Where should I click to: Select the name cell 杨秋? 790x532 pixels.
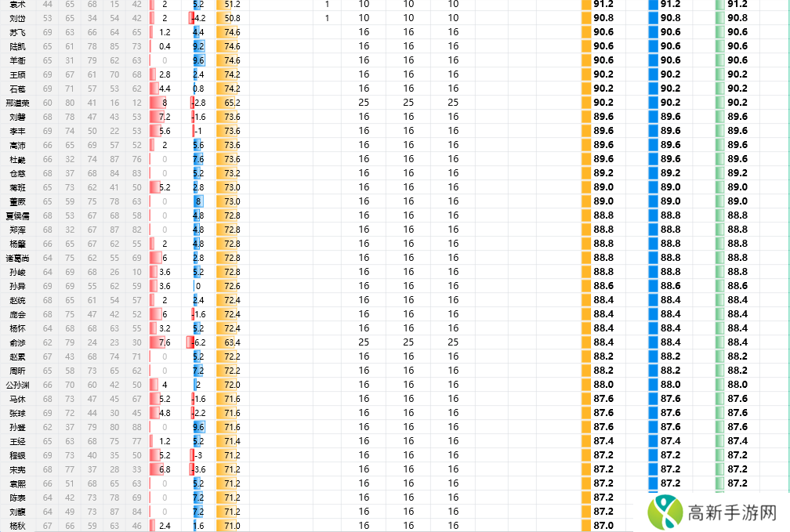[x=17, y=526]
